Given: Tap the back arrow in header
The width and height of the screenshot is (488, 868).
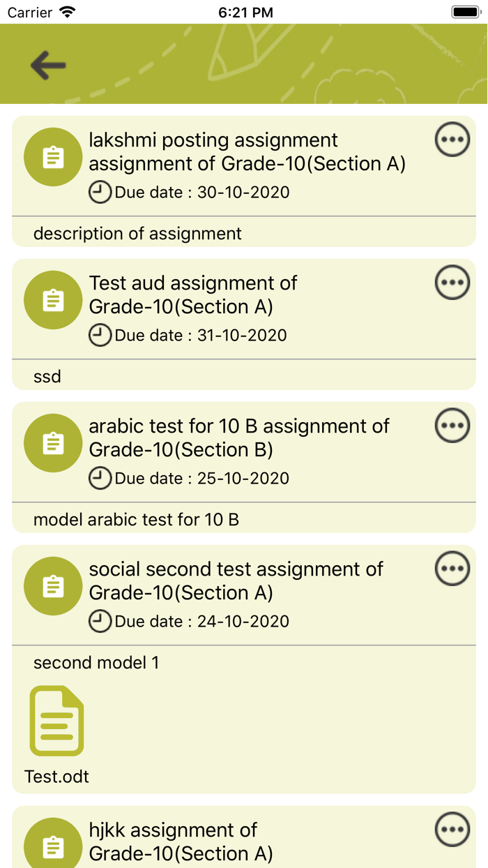Looking at the screenshot, I should pyautogui.click(x=48, y=66).
